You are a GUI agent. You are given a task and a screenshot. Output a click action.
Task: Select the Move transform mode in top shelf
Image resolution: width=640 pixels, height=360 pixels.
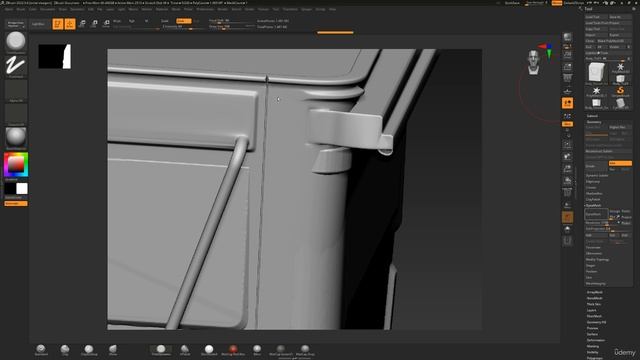(82, 24)
